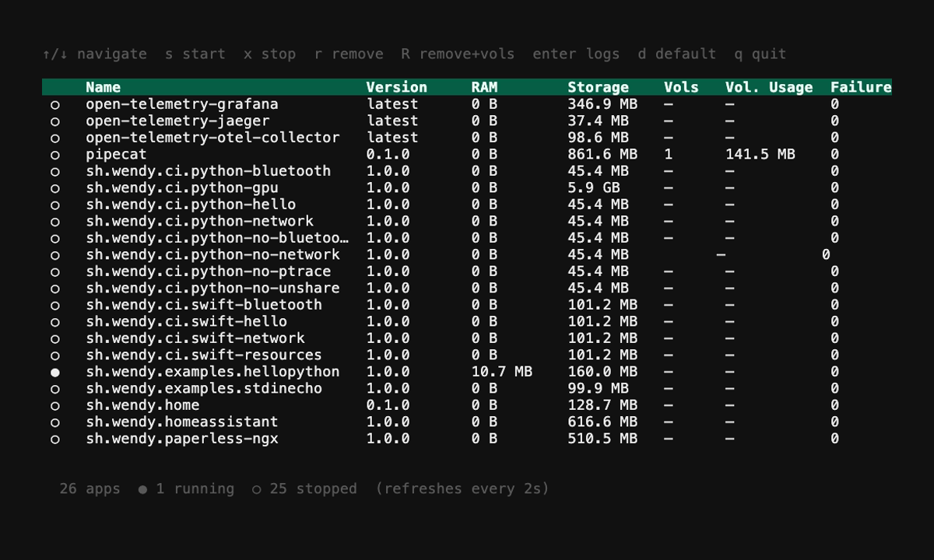Image resolution: width=934 pixels, height=560 pixels.
Task: Select the sh.wendy.paperless-ngx app name
Action: coord(182,439)
